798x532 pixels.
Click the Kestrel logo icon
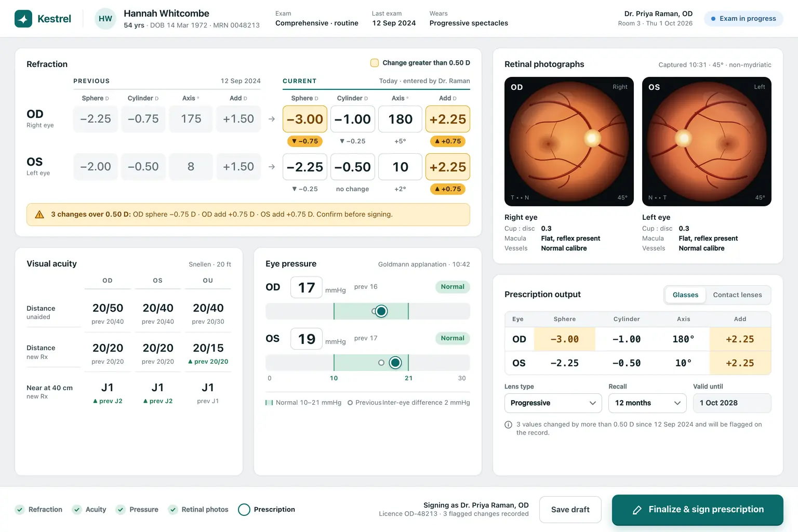[23, 19]
